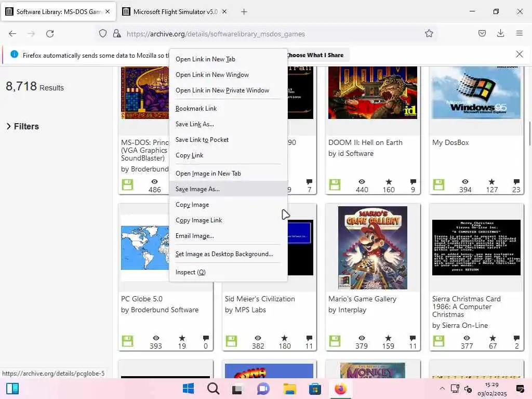Viewport: 532px width, 399px height.
Task: Bookmark this page with the star icon
Action: coord(429,33)
